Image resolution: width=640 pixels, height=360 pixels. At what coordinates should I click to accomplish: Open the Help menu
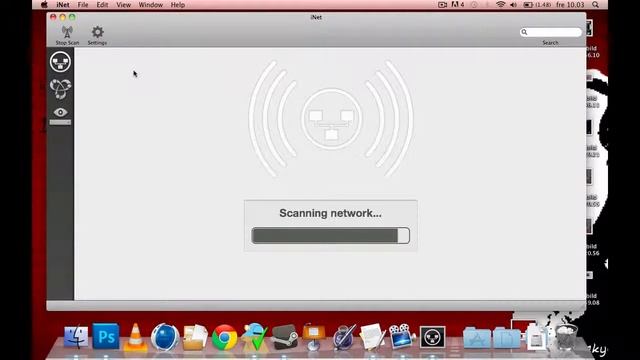(x=178, y=5)
